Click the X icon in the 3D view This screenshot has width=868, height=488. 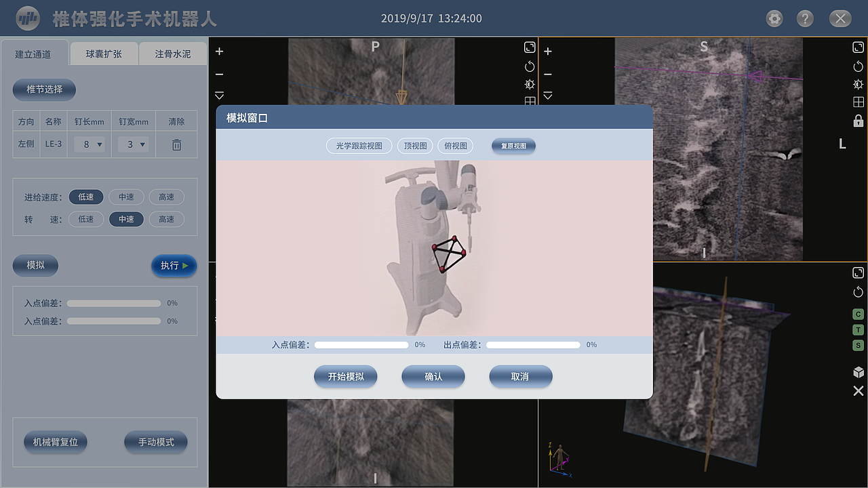tap(859, 391)
